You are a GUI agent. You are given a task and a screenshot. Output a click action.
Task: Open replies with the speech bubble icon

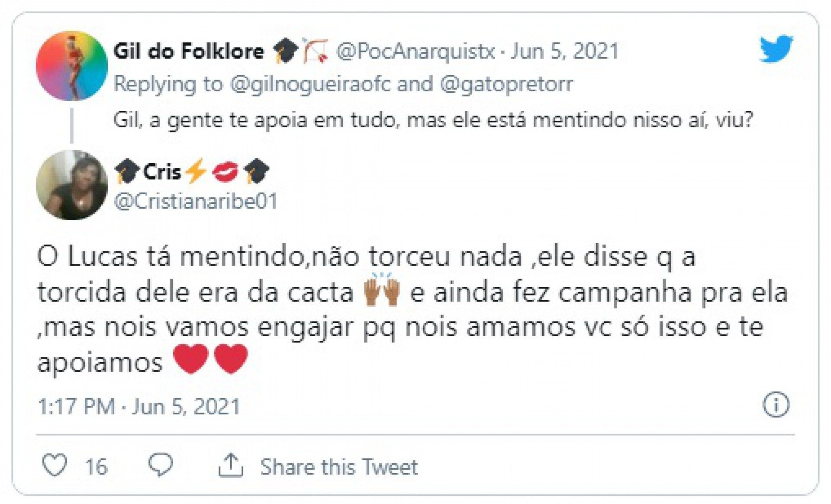(x=161, y=465)
